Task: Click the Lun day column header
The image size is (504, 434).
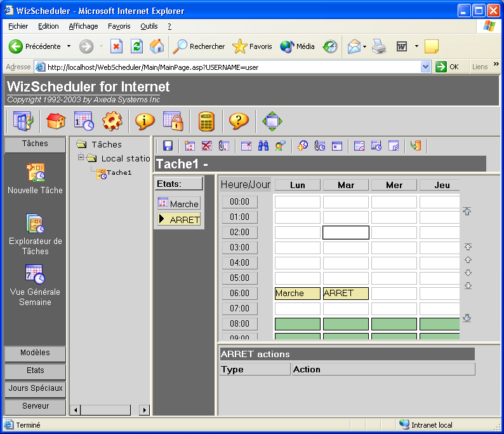Action: 297,186
